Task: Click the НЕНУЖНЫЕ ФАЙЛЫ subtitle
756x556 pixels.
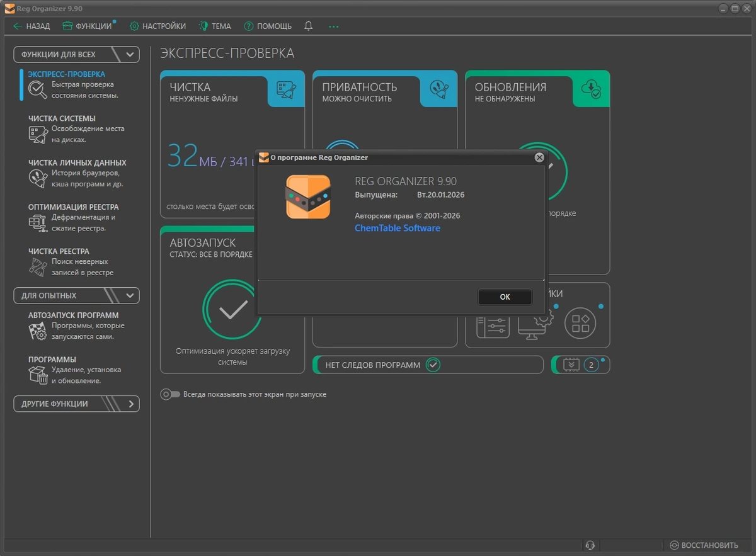Action: [x=203, y=99]
